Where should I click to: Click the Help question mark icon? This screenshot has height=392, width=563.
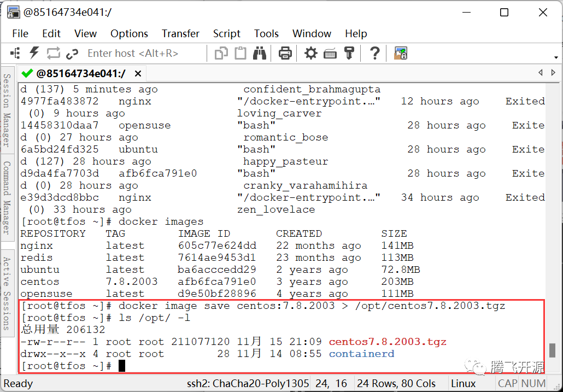(x=375, y=54)
